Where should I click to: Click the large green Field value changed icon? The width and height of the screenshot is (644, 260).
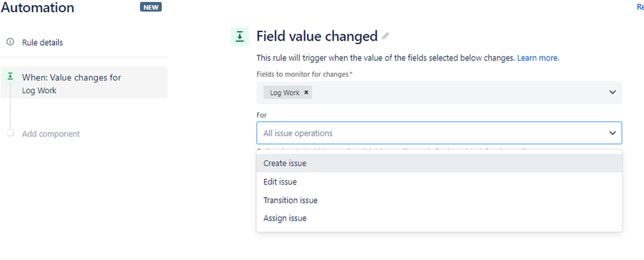[240, 37]
